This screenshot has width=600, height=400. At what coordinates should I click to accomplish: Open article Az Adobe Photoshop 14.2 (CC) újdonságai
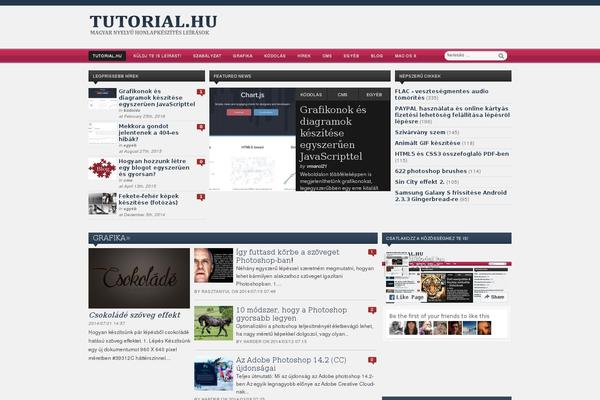[x=291, y=364]
